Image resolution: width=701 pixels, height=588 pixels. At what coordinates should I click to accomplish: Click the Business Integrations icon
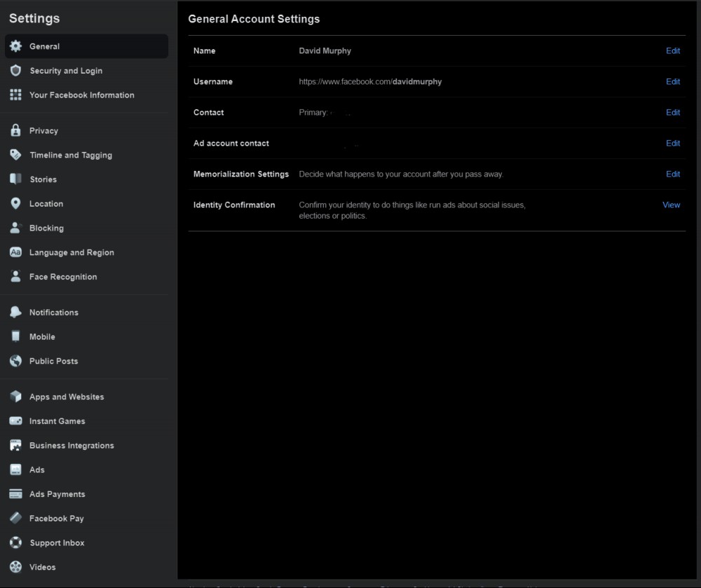tap(15, 446)
